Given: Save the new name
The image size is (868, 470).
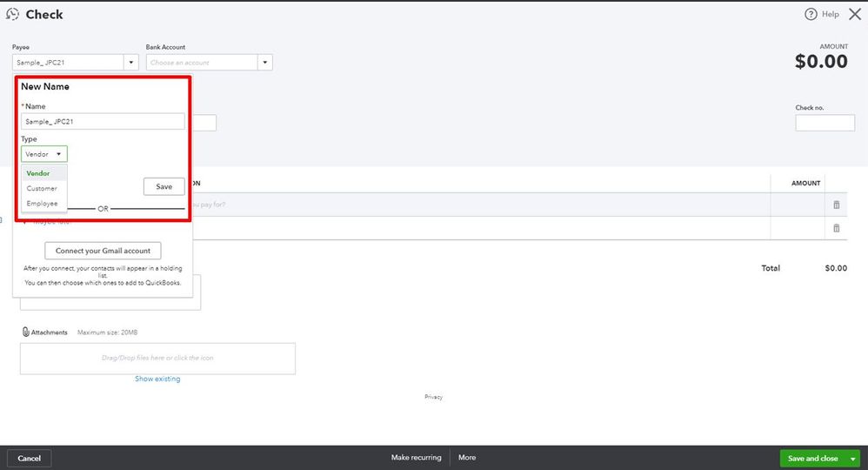Looking at the screenshot, I should click(x=164, y=187).
